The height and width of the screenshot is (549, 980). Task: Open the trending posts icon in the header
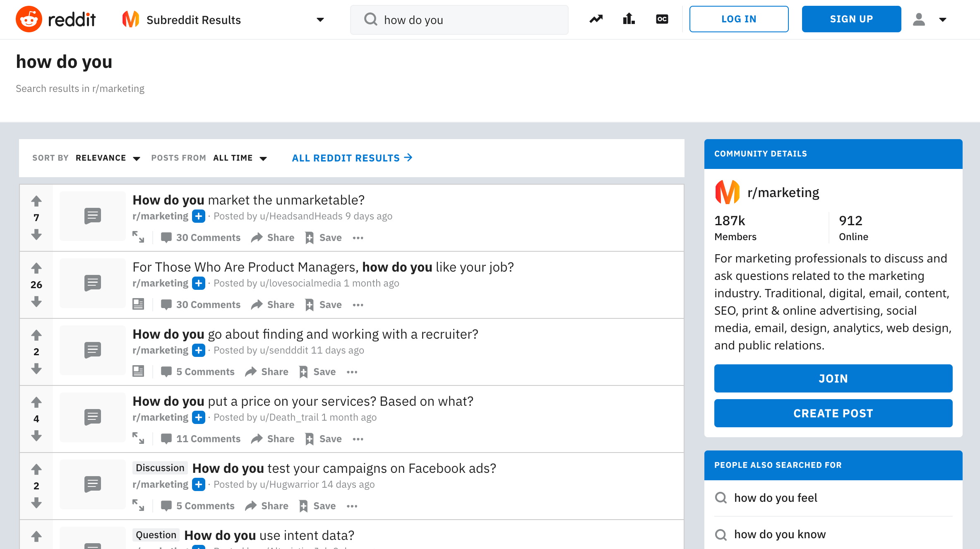click(x=596, y=19)
